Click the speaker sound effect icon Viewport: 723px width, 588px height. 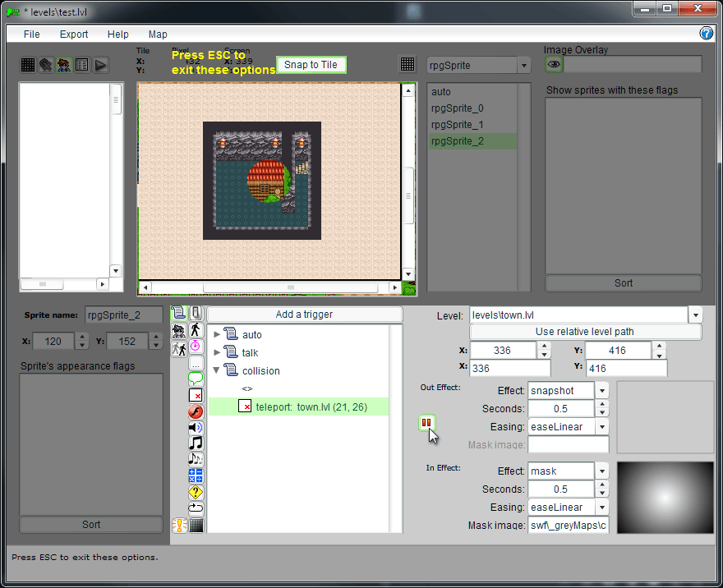coord(196,428)
